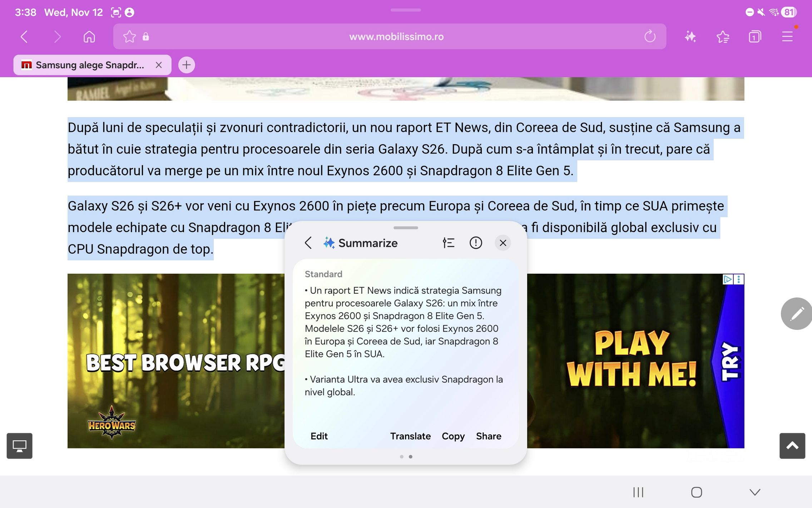Open the browser hamburger menu
Image resolution: width=812 pixels, height=508 pixels.
(x=787, y=36)
